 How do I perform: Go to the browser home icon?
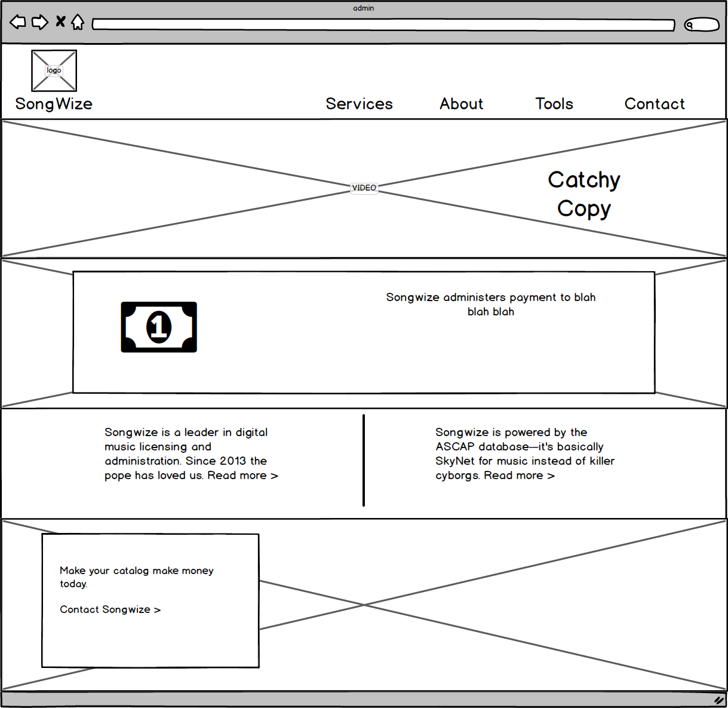(78, 22)
